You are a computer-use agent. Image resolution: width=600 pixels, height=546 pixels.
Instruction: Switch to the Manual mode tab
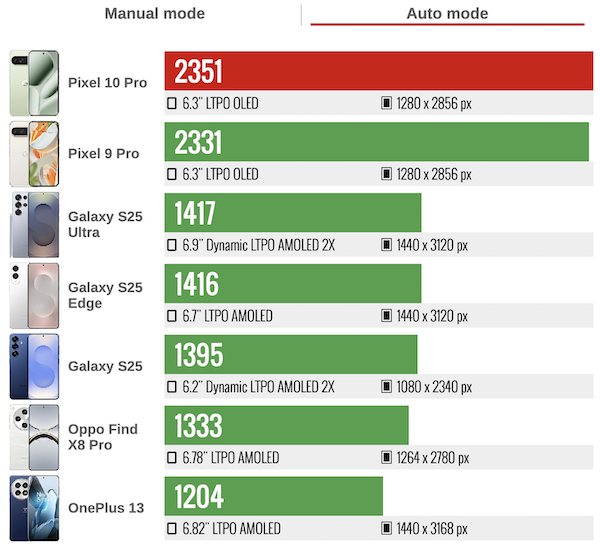click(x=154, y=14)
